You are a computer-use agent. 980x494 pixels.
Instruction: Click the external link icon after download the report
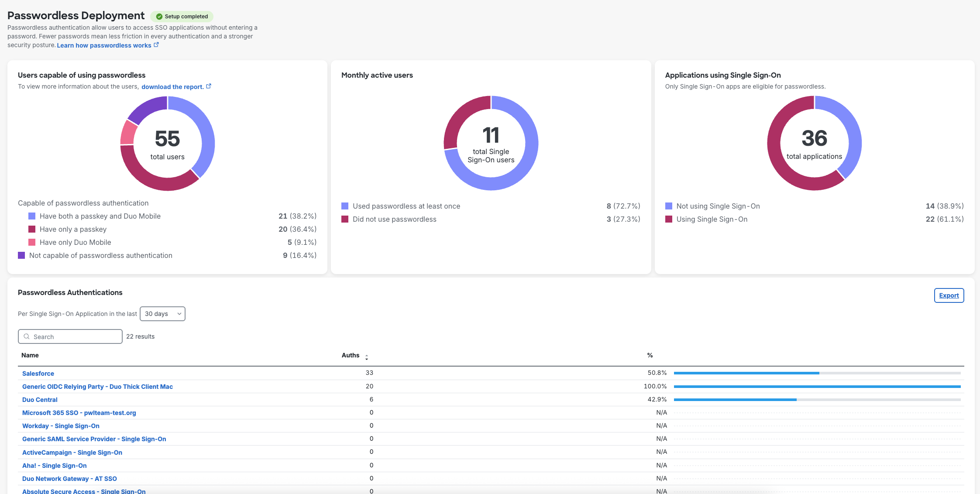coord(209,86)
